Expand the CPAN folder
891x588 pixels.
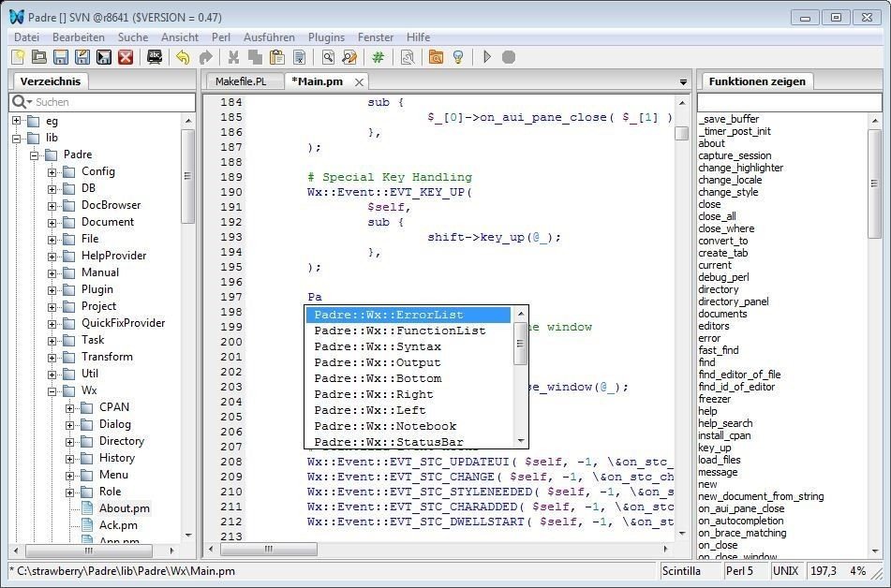69,408
